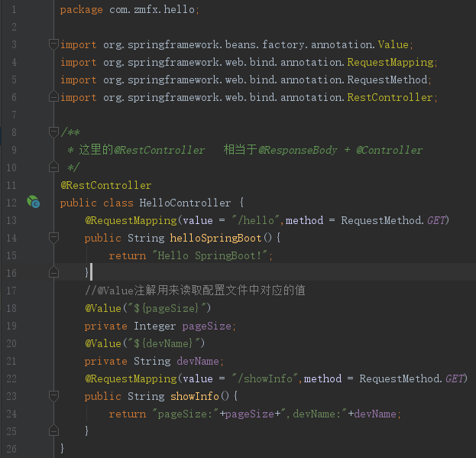Image resolution: width=476 pixels, height=458 pixels.
Task: Click the @RestController annotation
Action: click(x=106, y=185)
